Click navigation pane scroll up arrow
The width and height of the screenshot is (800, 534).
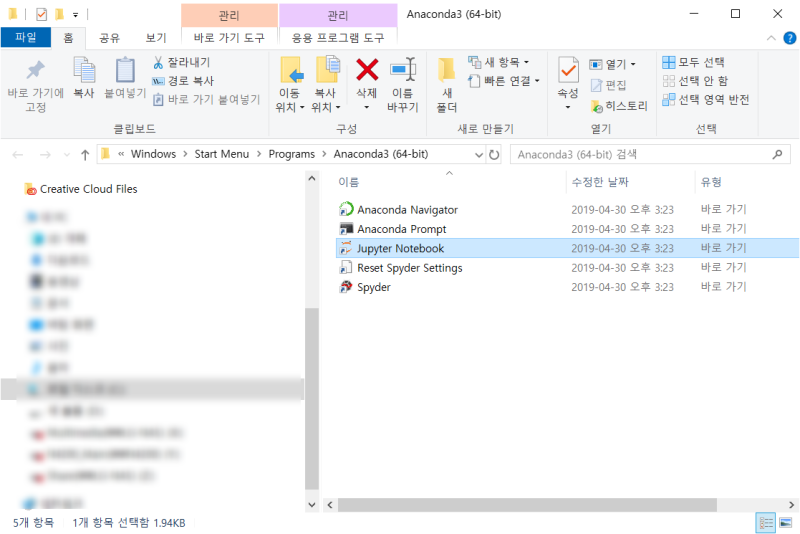pos(312,179)
